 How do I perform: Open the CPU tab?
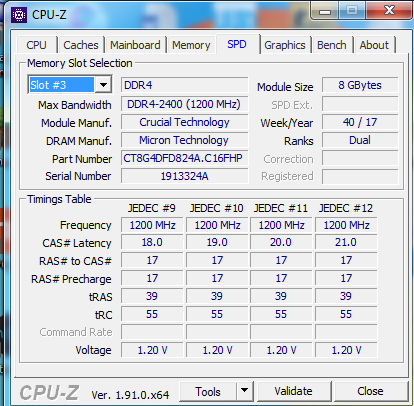pyautogui.click(x=36, y=45)
